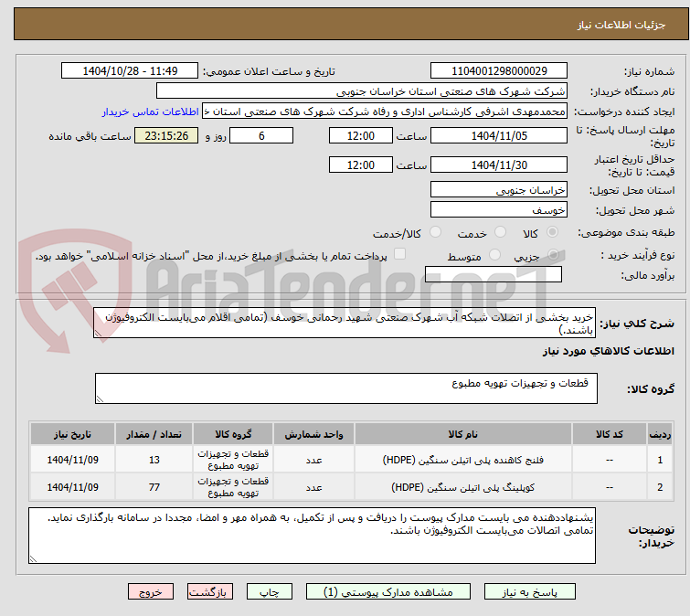Click the announcement date field 1404/10/28 - 11:49
The image size is (690, 616).
pos(130,71)
